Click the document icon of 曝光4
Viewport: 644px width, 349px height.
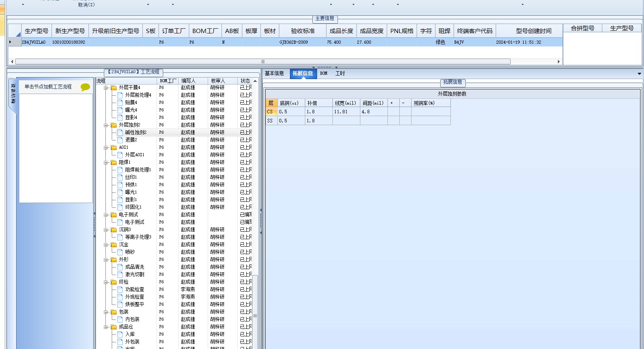tap(120, 110)
